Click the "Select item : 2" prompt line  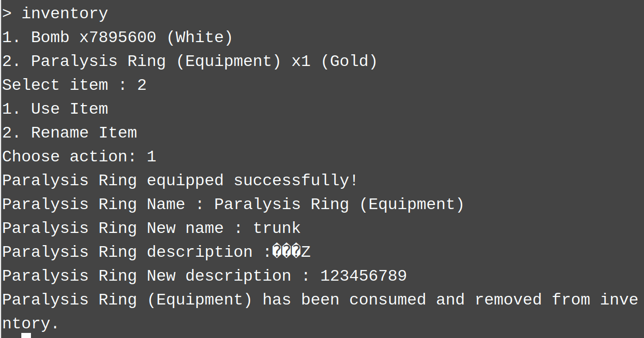(74, 85)
